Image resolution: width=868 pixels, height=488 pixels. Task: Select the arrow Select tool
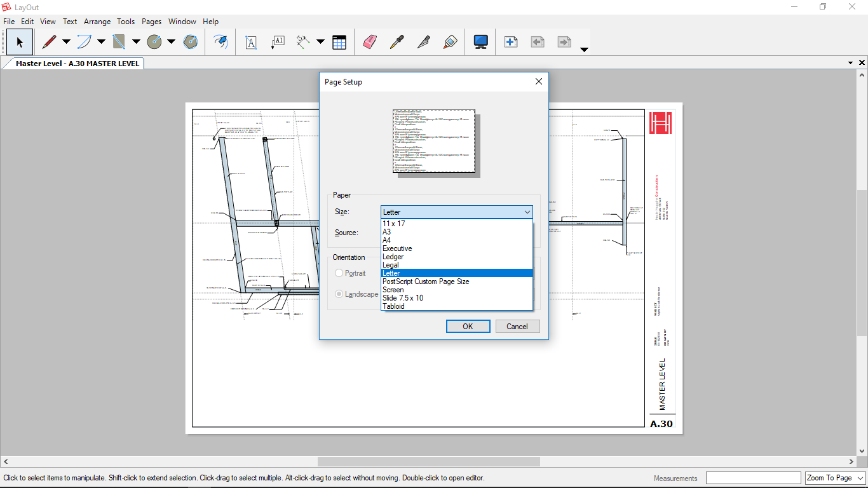(20, 42)
